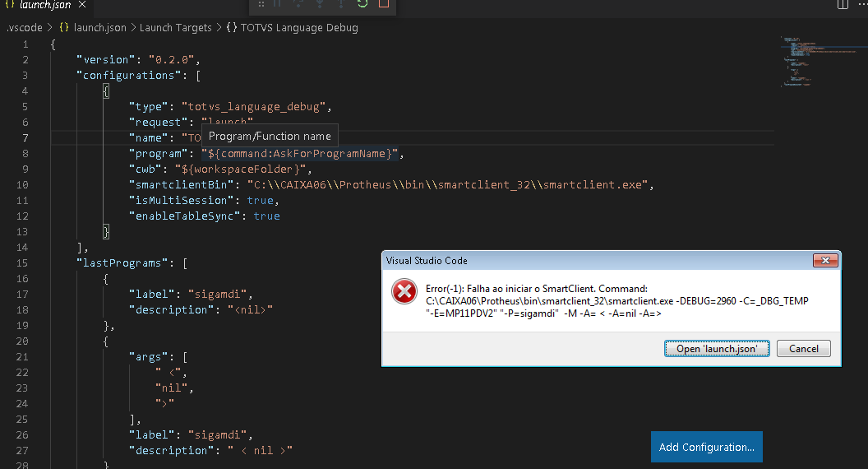Image resolution: width=868 pixels, height=469 pixels.
Task: Click true value of enableTableSync
Action: (x=267, y=216)
